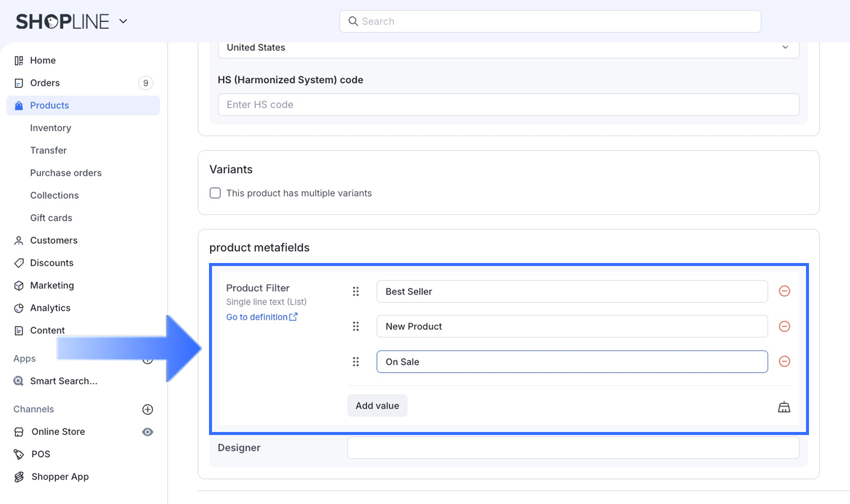This screenshot has height=504, width=850.
Task: Add a new sales channel with plus icon
Action: 147,409
